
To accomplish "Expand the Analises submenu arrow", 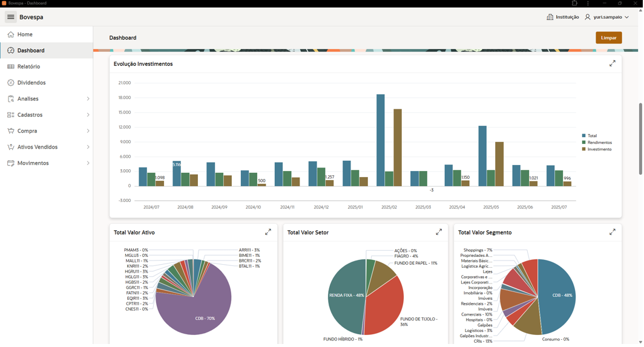I will (x=88, y=99).
